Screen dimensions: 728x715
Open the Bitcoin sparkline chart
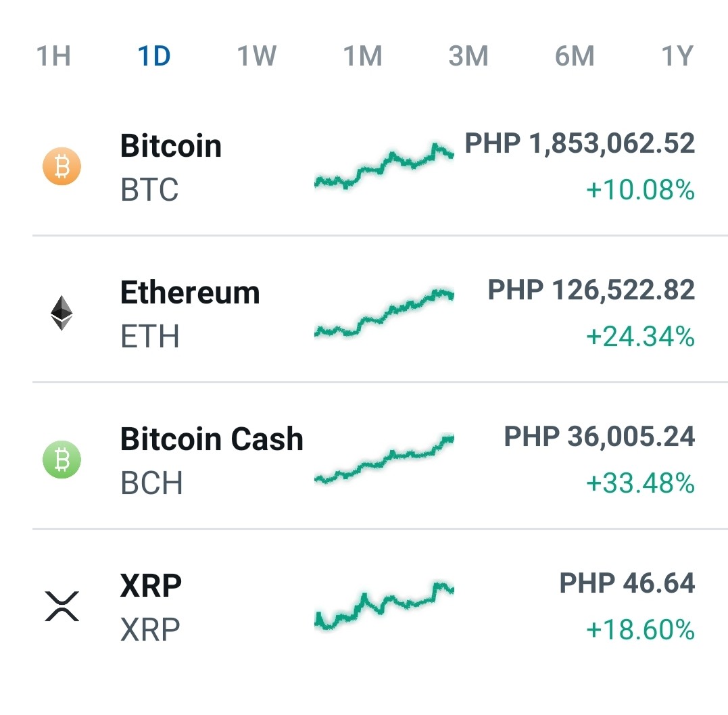coord(384,166)
